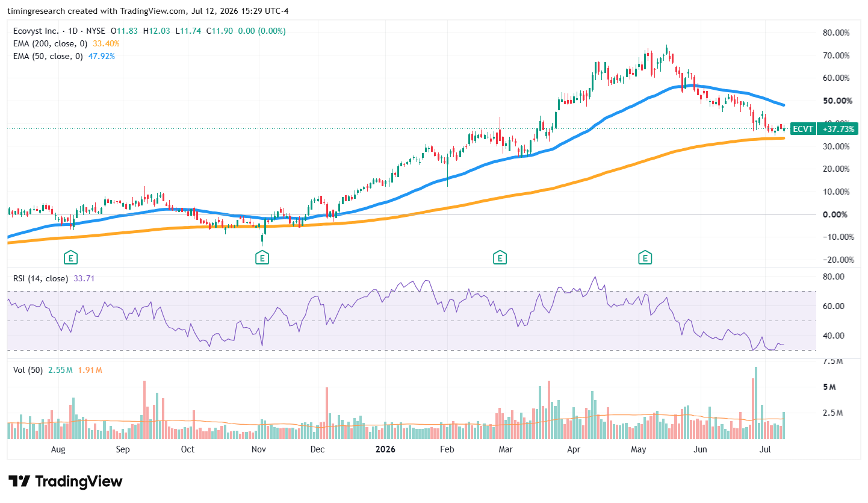Click the high price H12.03
This screenshot has height=503, width=868.
pyautogui.click(x=157, y=31)
